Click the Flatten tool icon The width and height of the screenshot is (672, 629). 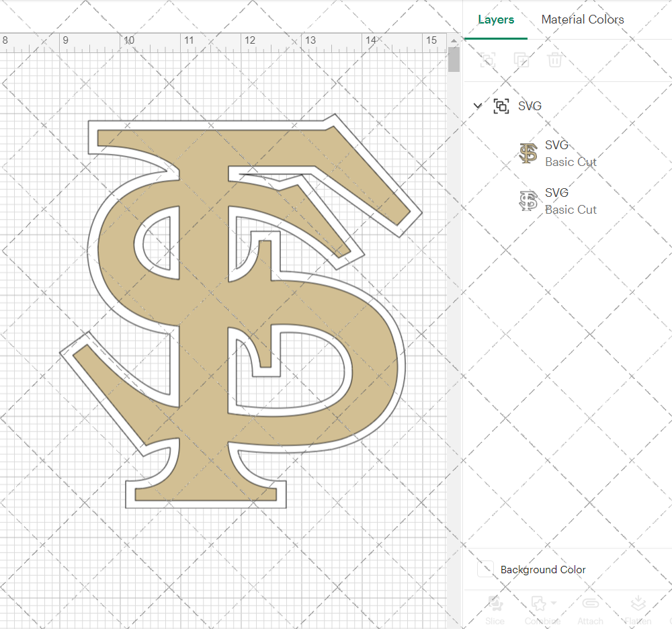pyautogui.click(x=638, y=603)
